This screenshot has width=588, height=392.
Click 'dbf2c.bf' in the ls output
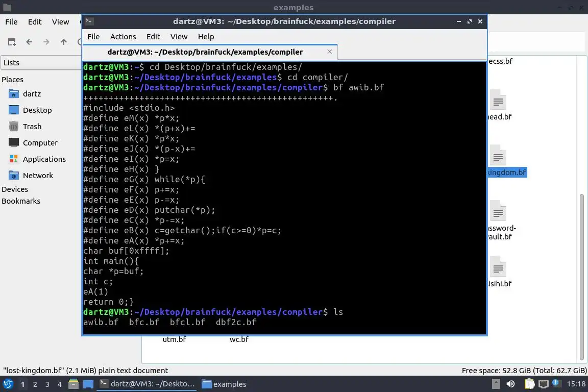coord(236,322)
